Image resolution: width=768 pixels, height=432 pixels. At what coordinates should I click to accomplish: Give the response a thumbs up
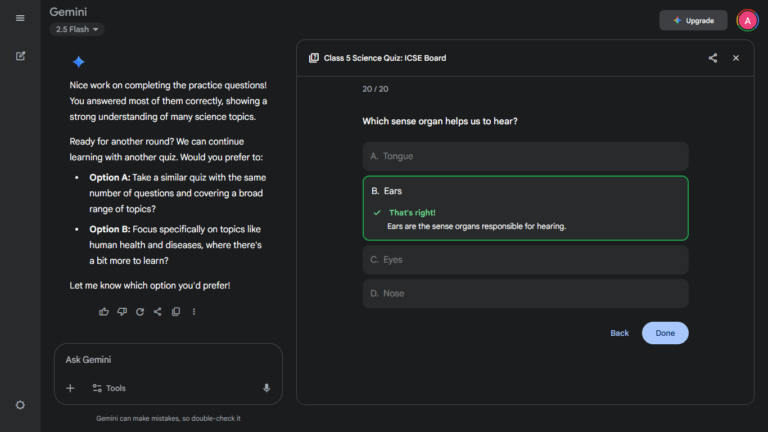coord(104,312)
